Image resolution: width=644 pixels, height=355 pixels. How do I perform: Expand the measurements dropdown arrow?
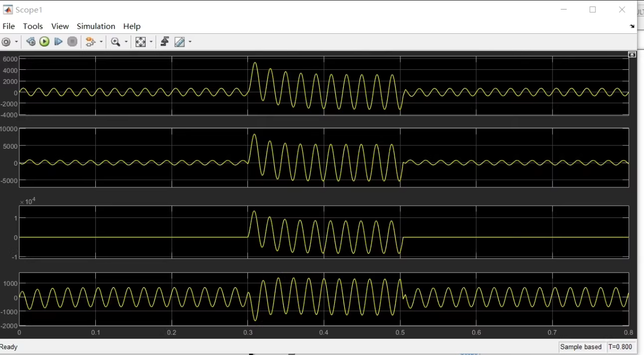(190, 42)
